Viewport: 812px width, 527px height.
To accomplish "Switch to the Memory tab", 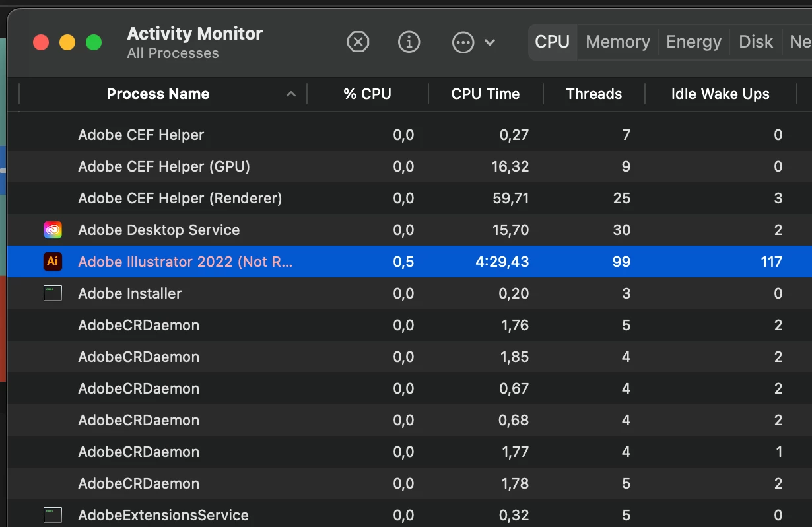I will coord(618,42).
